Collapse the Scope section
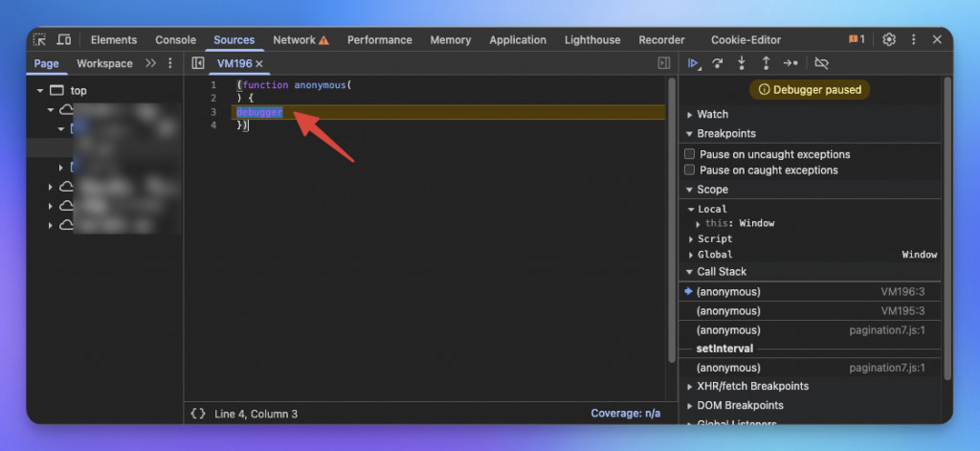Viewport: 980px width, 451px height. [x=690, y=190]
